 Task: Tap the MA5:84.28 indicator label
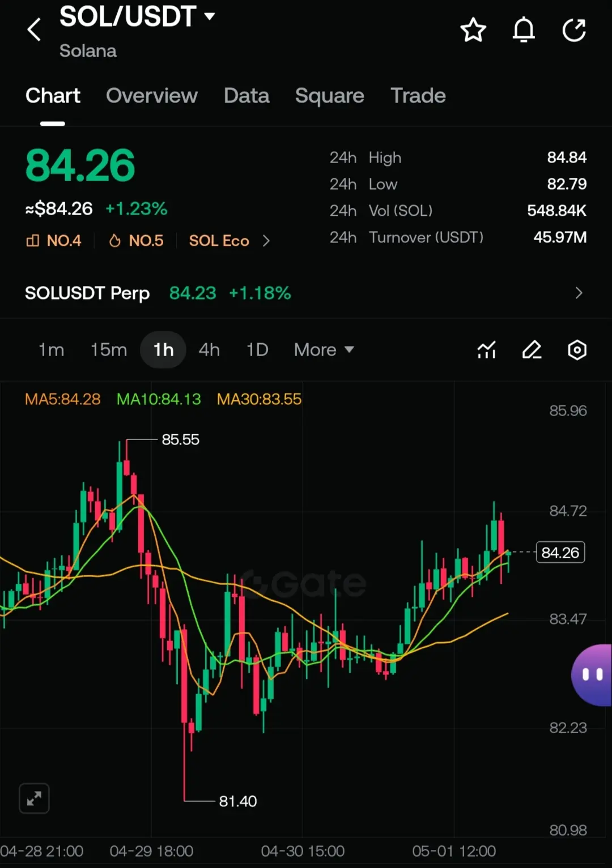62,399
